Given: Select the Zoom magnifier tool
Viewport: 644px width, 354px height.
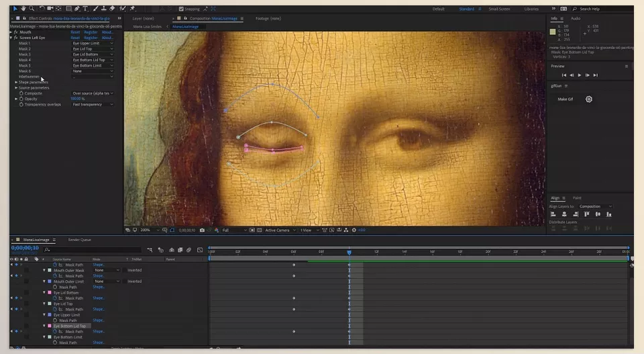Looking at the screenshot, I should [32, 9].
